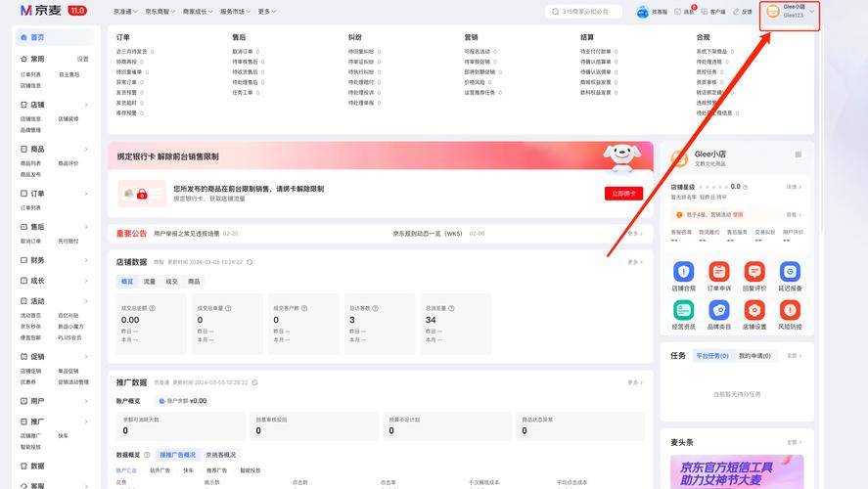The width and height of the screenshot is (868, 489).
Task: Open 订单申诉 shortcut icon
Action: [x=718, y=272]
